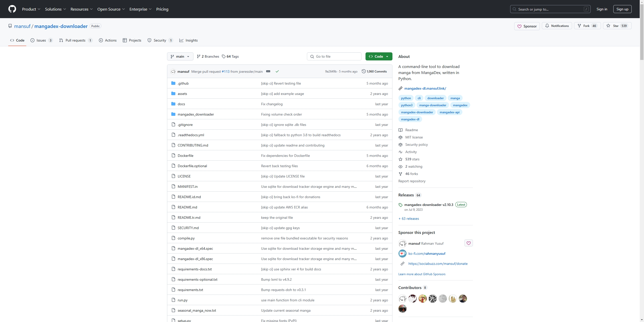The image size is (644, 322).
Task: Click the Fork button
Action: click(x=587, y=26)
